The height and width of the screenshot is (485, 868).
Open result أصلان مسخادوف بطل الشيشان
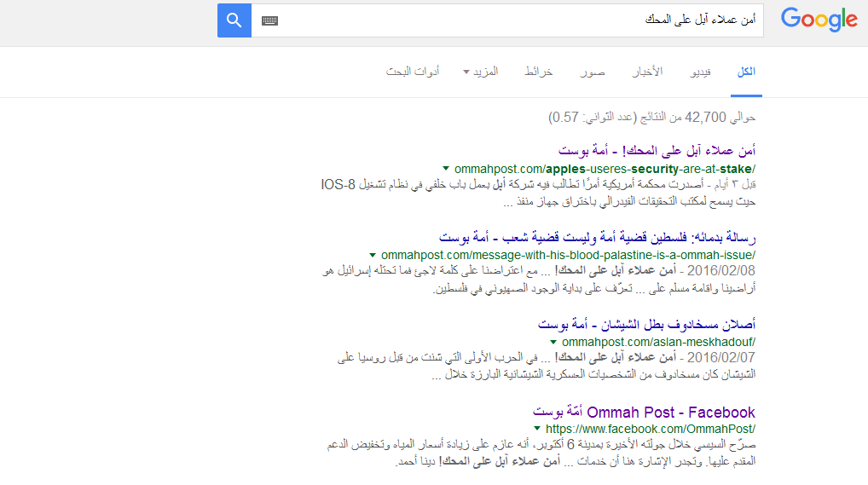[x=646, y=324]
